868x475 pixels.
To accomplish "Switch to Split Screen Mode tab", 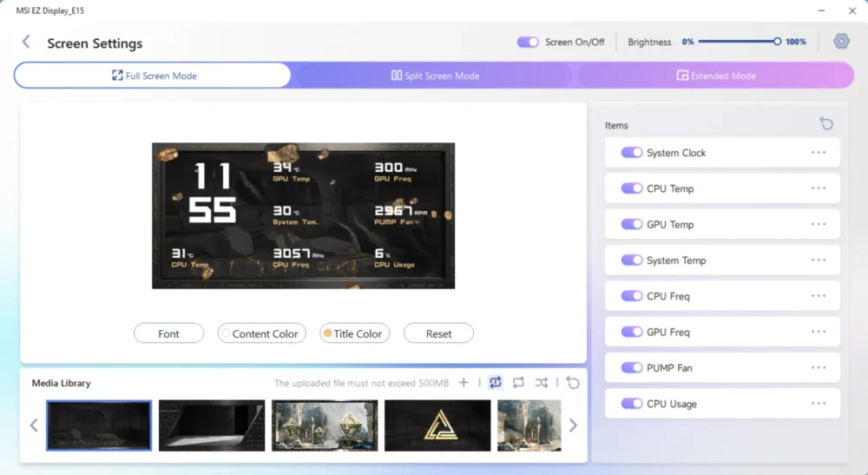I will (x=435, y=76).
